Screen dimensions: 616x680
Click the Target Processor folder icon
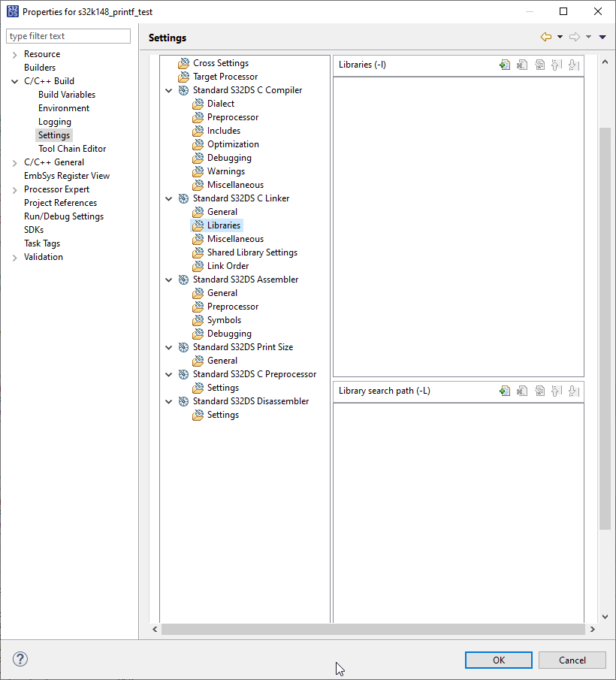[x=184, y=77]
